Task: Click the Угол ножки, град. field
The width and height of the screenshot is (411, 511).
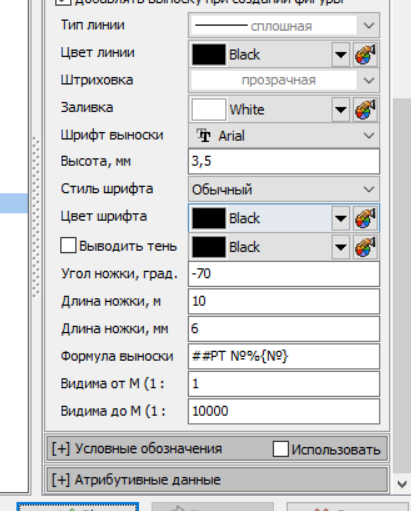Action: point(284,274)
